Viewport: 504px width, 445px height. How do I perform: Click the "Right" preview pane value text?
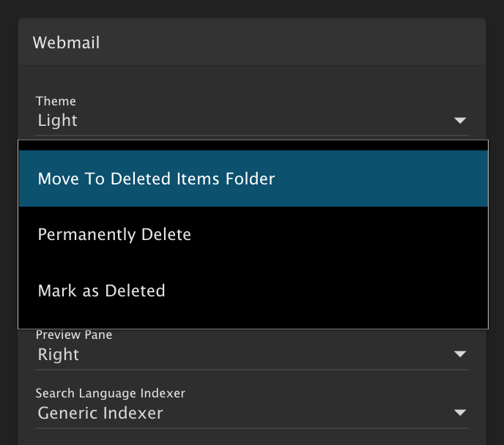click(x=59, y=355)
